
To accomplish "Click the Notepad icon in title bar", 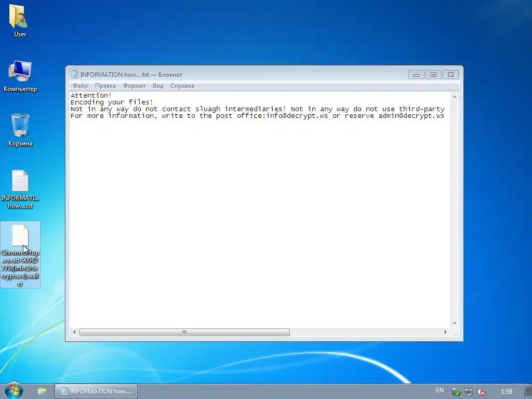I will 74,74.
